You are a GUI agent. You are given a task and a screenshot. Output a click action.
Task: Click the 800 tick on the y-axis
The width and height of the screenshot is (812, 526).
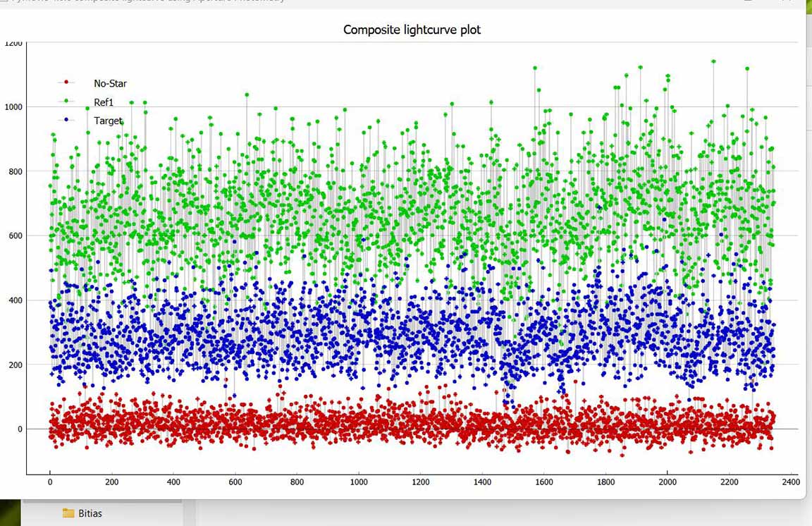[x=16, y=171]
